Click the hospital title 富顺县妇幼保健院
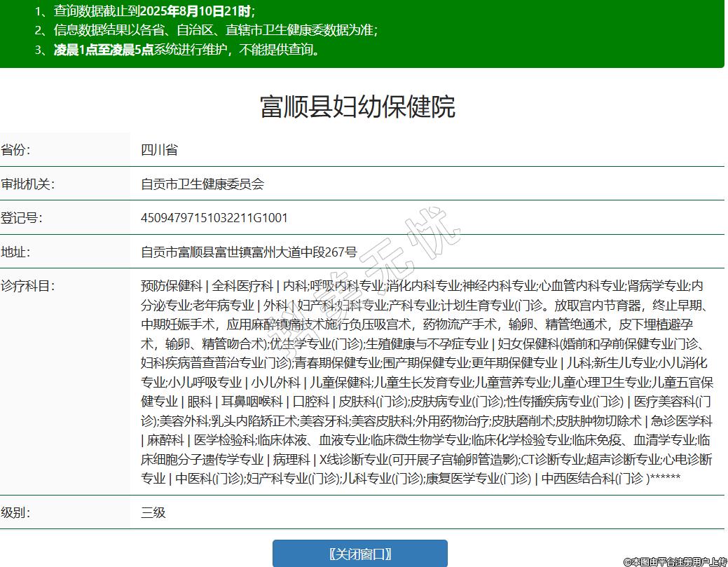This screenshot has height=567, width=728. pos(357,107)
